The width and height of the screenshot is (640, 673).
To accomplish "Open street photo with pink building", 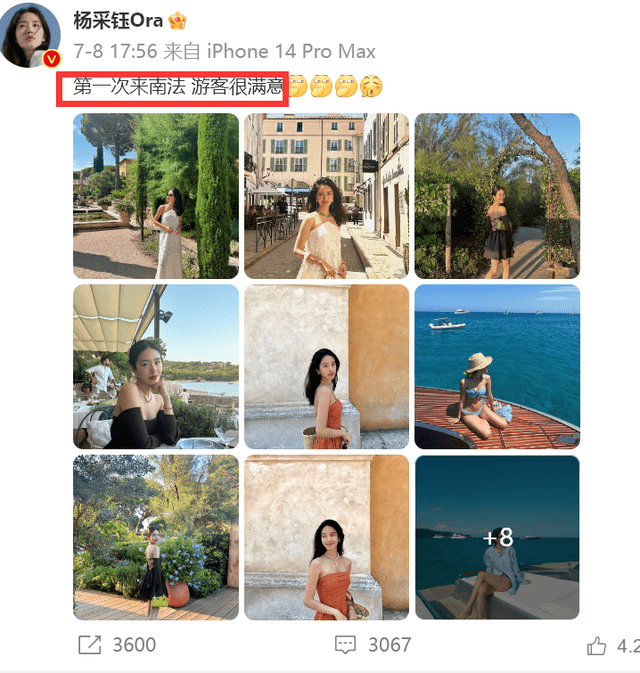I will coord(327,196).
